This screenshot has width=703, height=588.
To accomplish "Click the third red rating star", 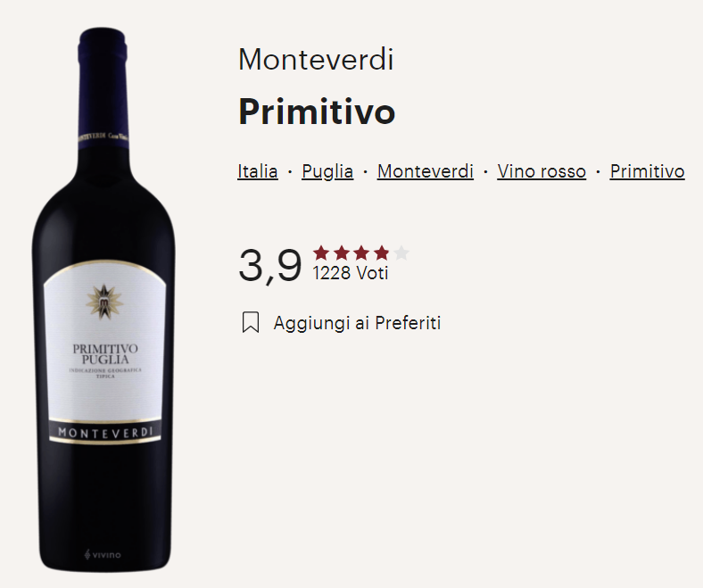I will click(361, 253).
